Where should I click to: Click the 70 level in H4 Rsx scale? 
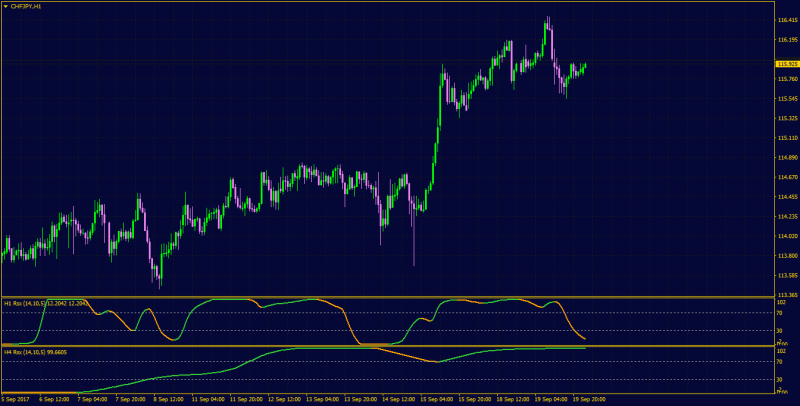coord(781,362)
